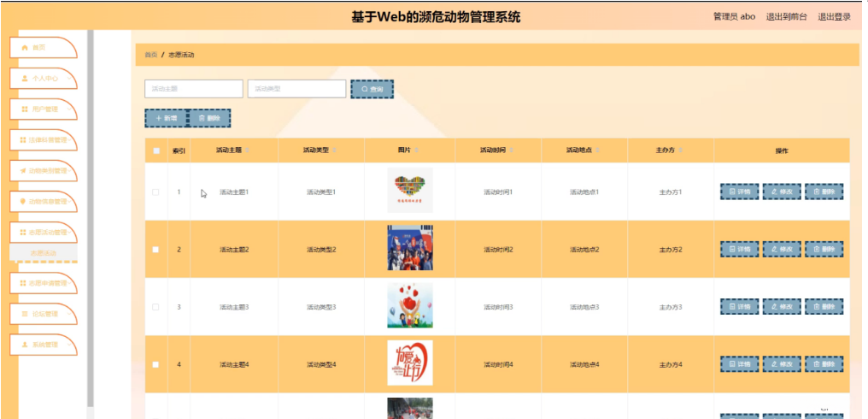This screenshot has width=868, height=419.
Task: Check the checkbox for row 活动主题3
Action: tap(155, 307)
